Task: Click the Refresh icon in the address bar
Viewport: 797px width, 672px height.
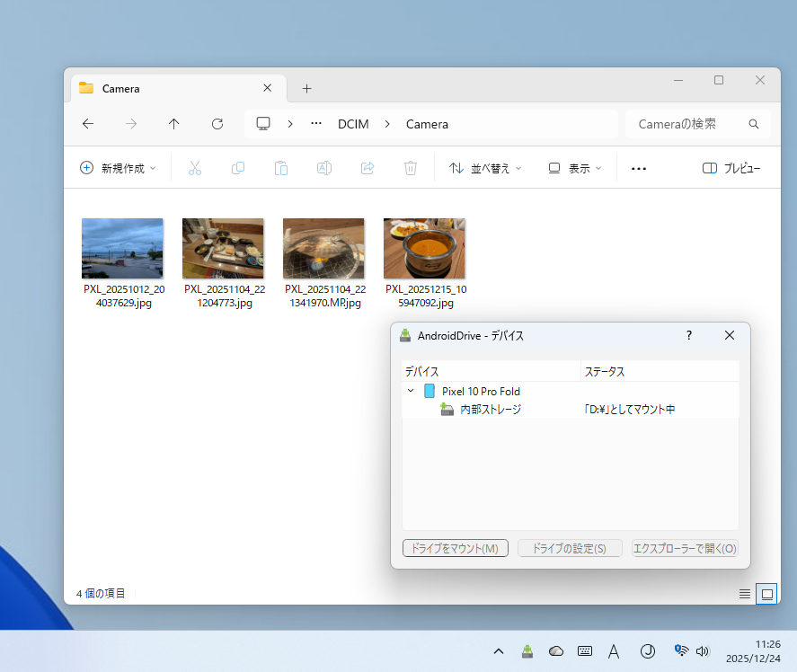Action: (x=217, y=124)
